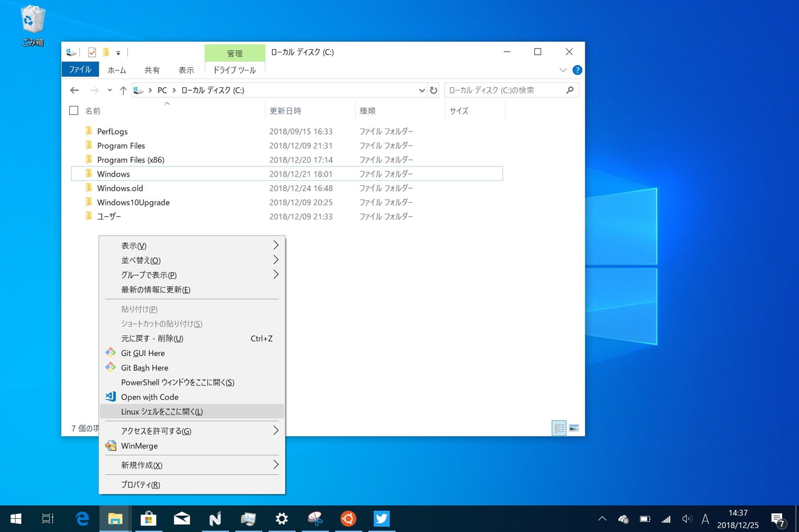This screenshot has width=799, height=532.
Task: Select Git Bash Here from context menu
Action: 144,367
